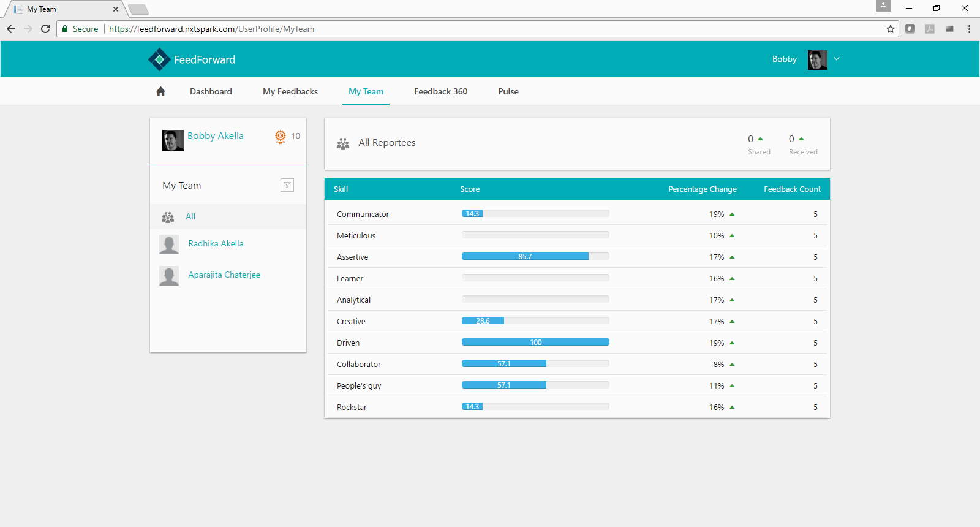This screenshot has height=527, width=980.
Task: Click the Assertive score bar
Action: pyautogui.click(x=535, y=256)
